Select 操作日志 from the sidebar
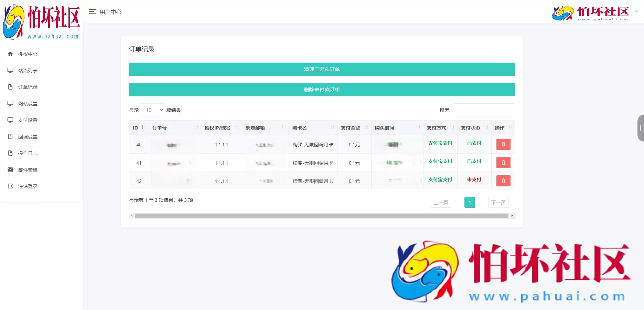The height and width of the screenshot is (310, 644). tap(10, 153)
